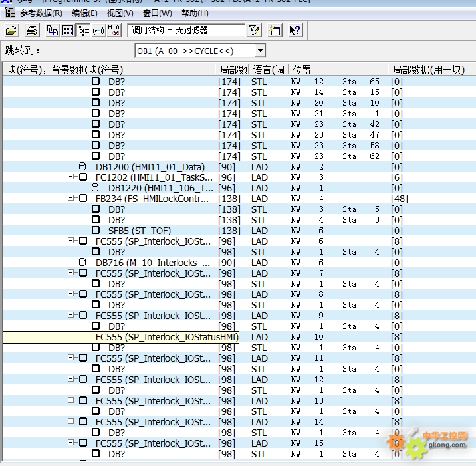Screen dimensions: 476x466
Task: Collapse the FC555 node at NW 7
Action: pyautogui.click(x=70, y=273)
